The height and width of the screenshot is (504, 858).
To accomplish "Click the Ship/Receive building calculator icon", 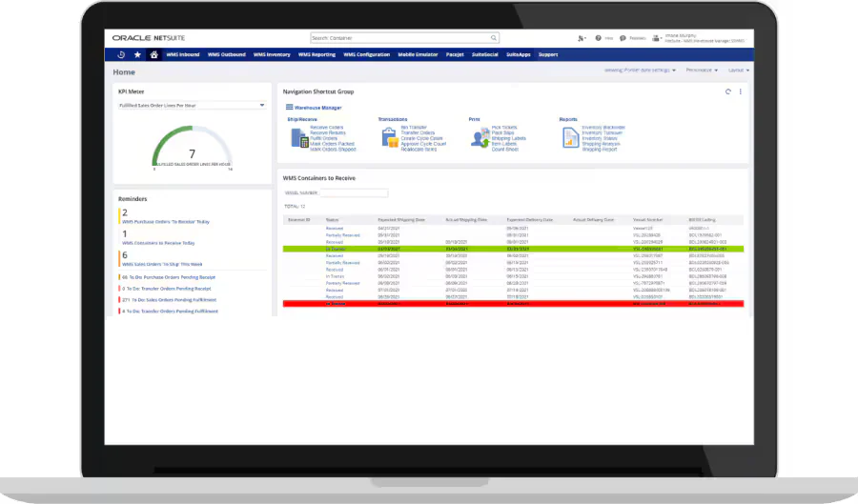I will pyautogui.click(x=299, y=138).
